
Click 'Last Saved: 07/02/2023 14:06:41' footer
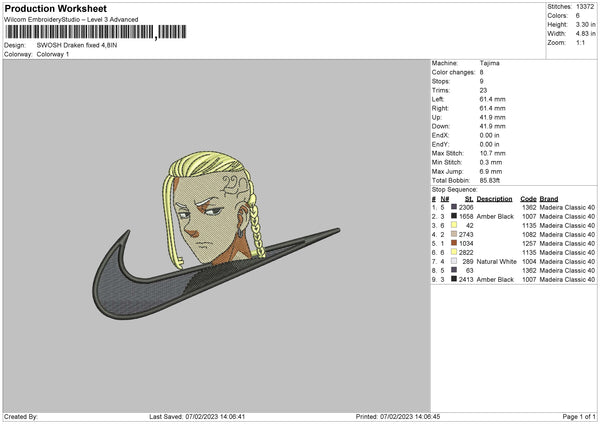[197, 416]
